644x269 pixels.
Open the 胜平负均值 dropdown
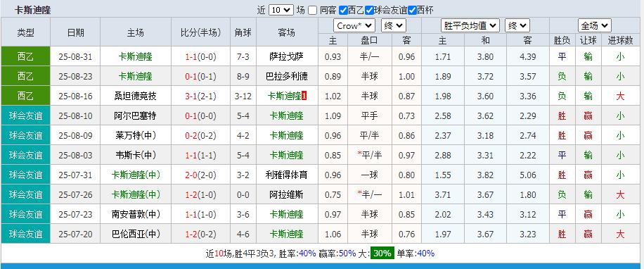(470, 26)
